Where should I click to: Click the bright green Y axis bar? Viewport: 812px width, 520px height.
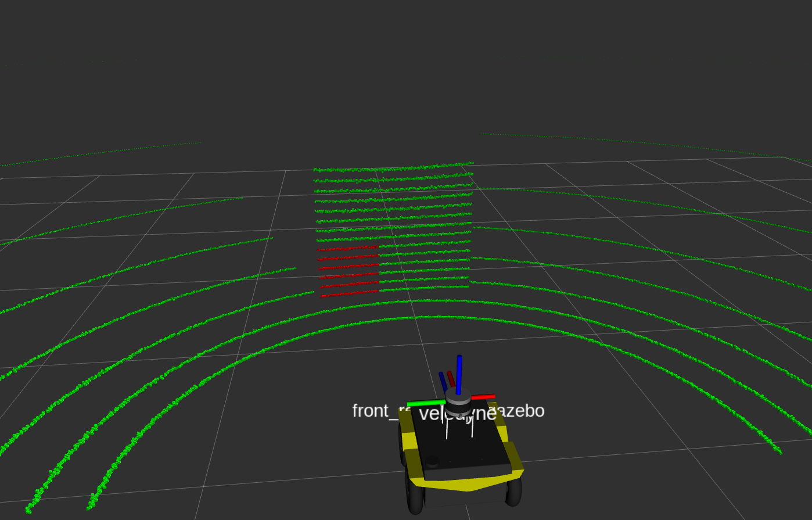pos(426,403)
